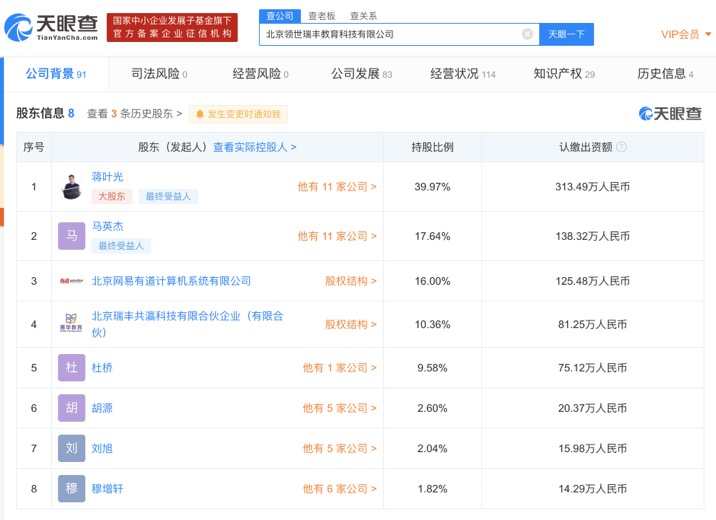Open 查看实际控股人 link
The height and width of the screenshot is (520, 716).
pos(254,147)
